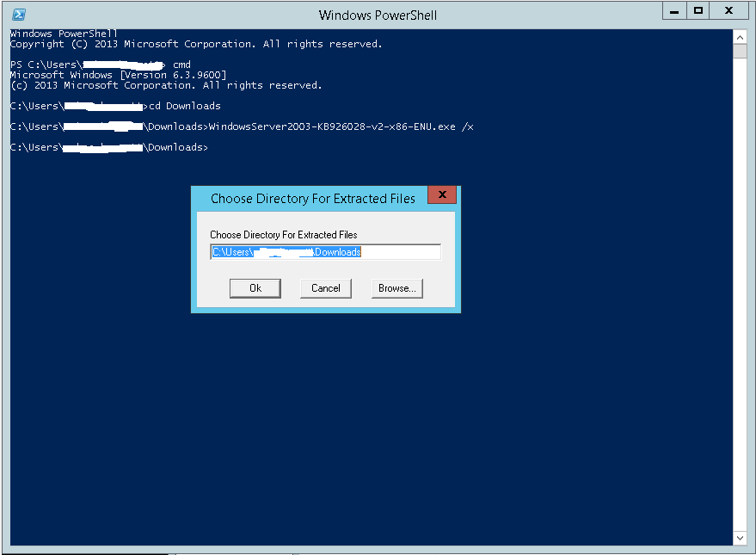Confirm extraction directory with Ok button

[255, 288]
